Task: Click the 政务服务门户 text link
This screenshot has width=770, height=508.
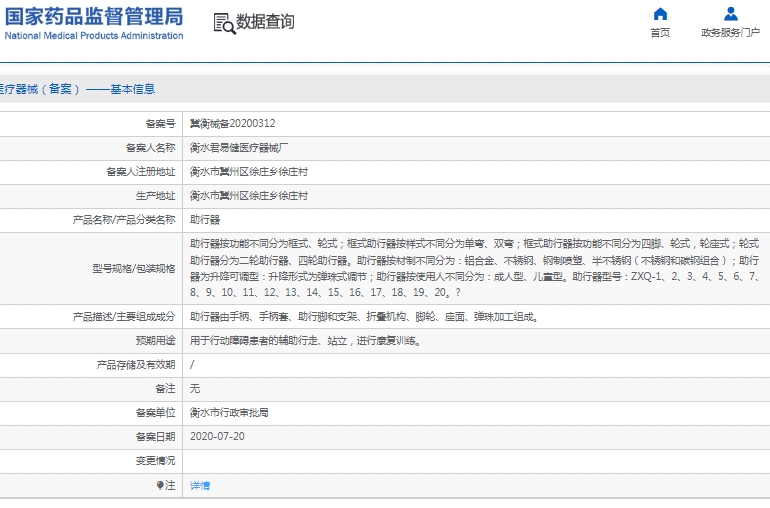Action: click(730, 32)
